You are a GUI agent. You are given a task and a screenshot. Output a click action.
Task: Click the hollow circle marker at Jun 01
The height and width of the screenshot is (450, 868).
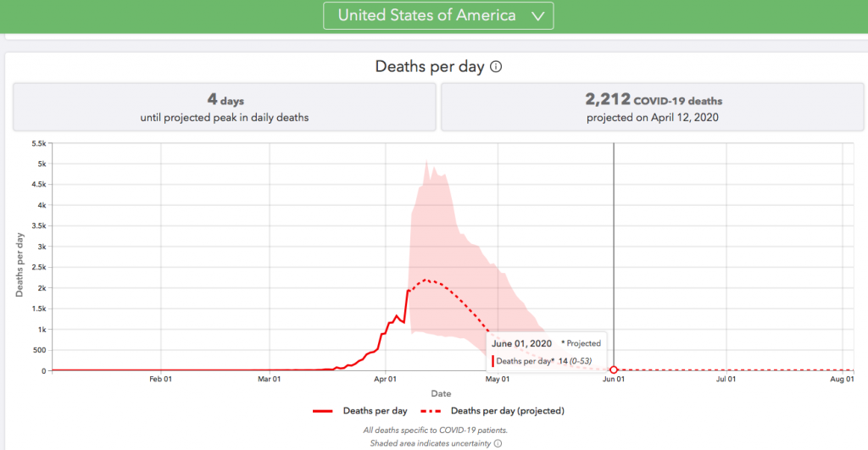click(x=614, y=370)
